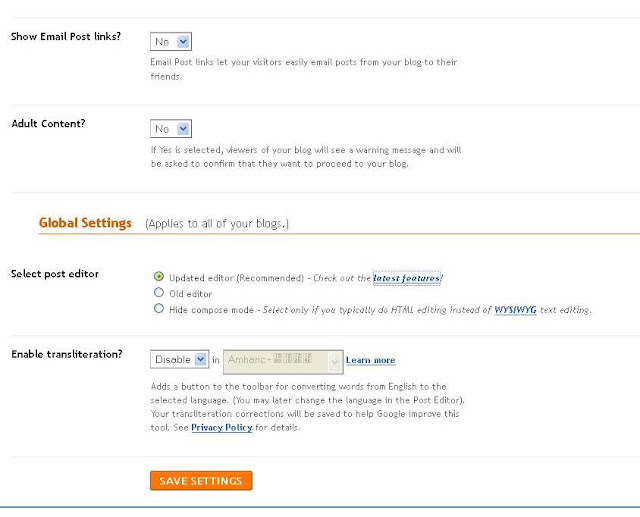
Task: Click the arrow icon on transliteration Disable select
Action: [x=201, y=359]
